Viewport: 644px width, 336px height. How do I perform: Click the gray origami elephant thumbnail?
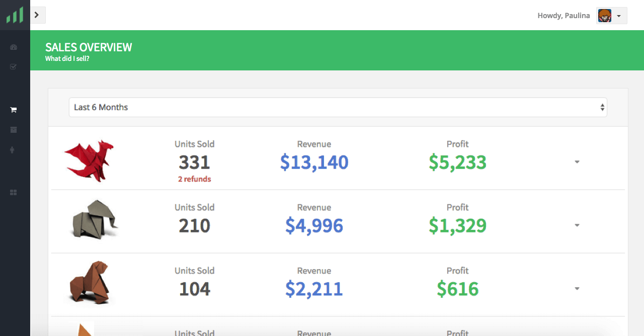[95, 219]
